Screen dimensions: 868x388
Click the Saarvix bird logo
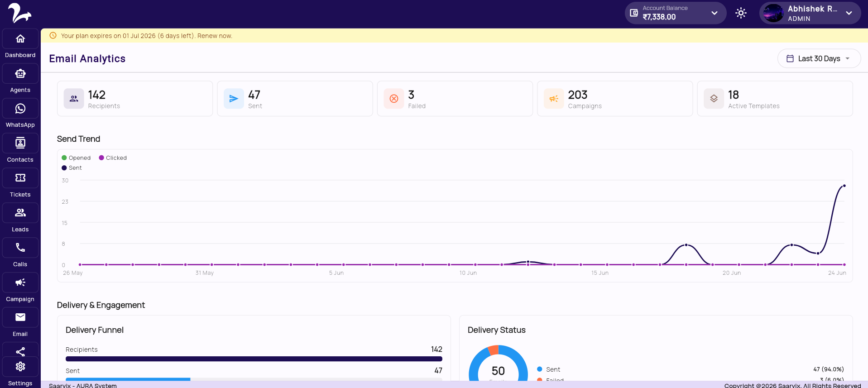click(19, 13)
